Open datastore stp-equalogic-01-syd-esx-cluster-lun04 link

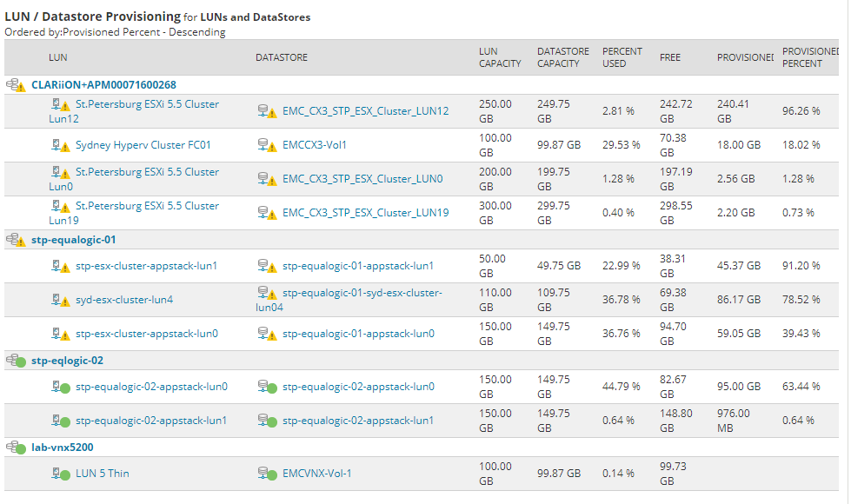(x=349, y=300)
